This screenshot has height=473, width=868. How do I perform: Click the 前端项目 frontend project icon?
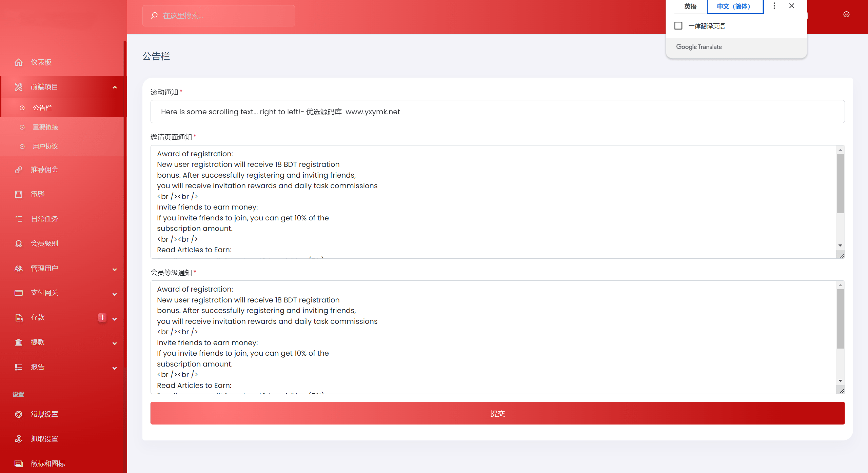point(18,87)
